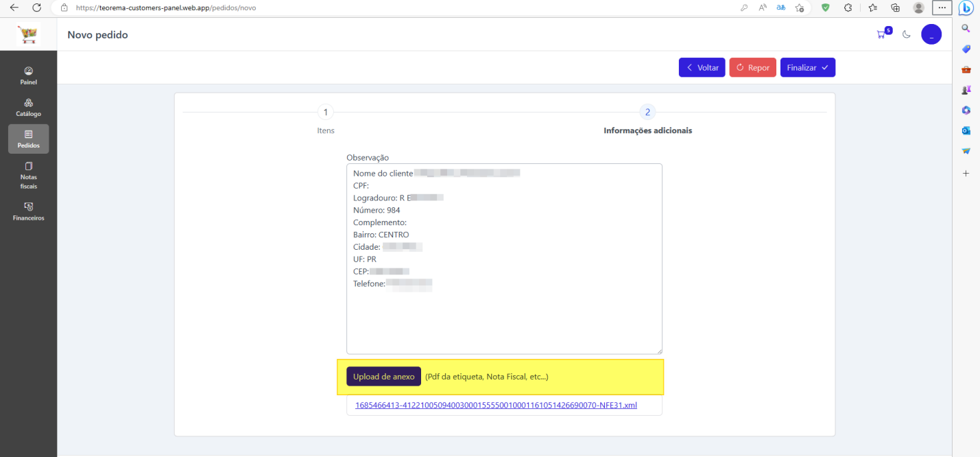The width and height of the screenshot is (980, 457).
Task: Click the Finalizar button
Action: click(808, 67)
